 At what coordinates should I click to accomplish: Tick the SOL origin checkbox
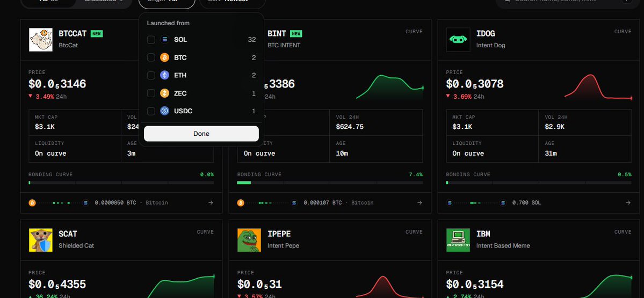click(x=151, y=40)
